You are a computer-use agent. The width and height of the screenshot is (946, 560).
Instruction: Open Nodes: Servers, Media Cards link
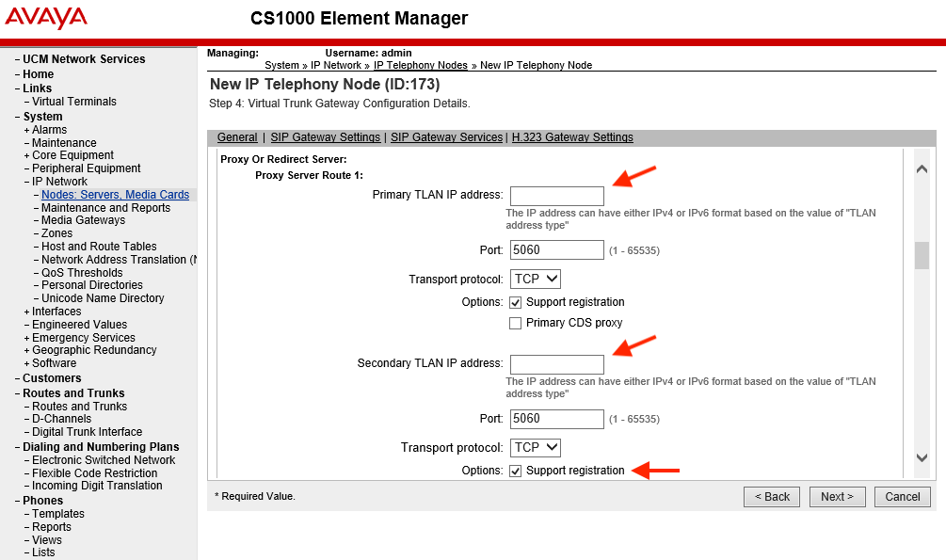pos(115,194)
